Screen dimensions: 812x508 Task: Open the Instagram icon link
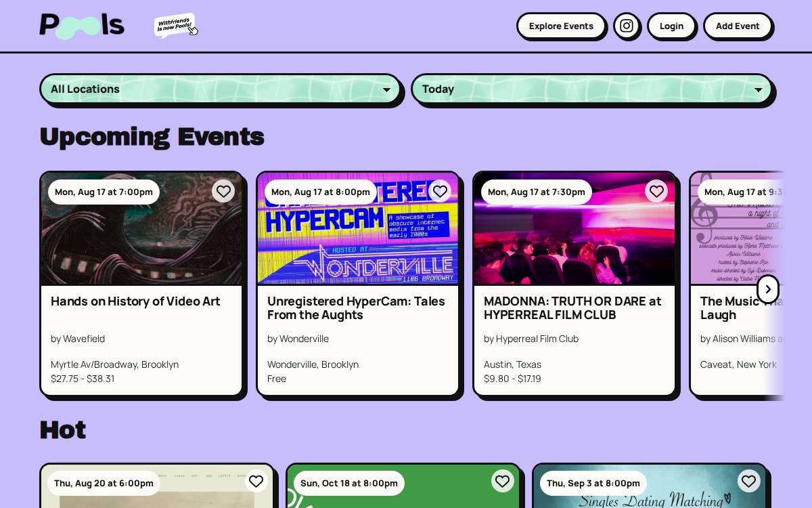[x=627, y=26]
